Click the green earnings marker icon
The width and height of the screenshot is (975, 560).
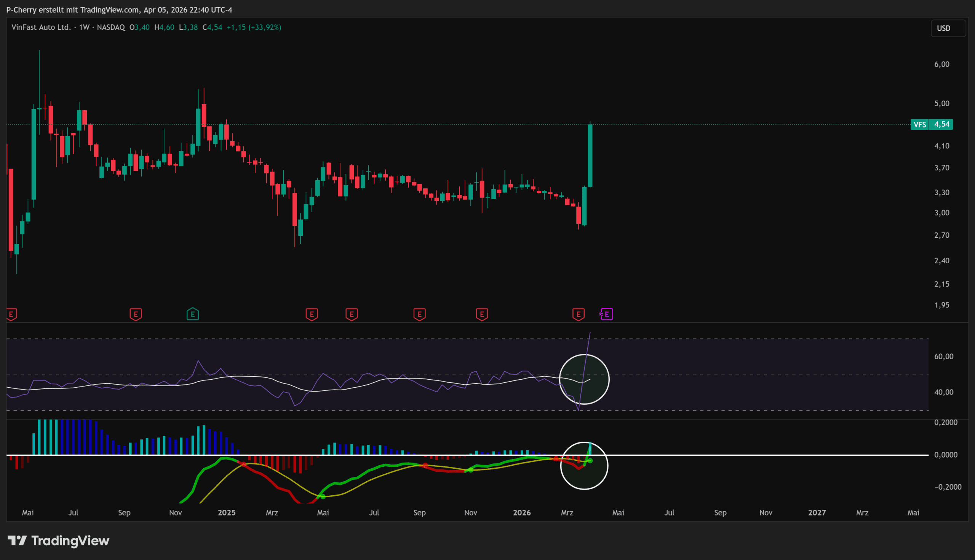(x=192, y=314)
